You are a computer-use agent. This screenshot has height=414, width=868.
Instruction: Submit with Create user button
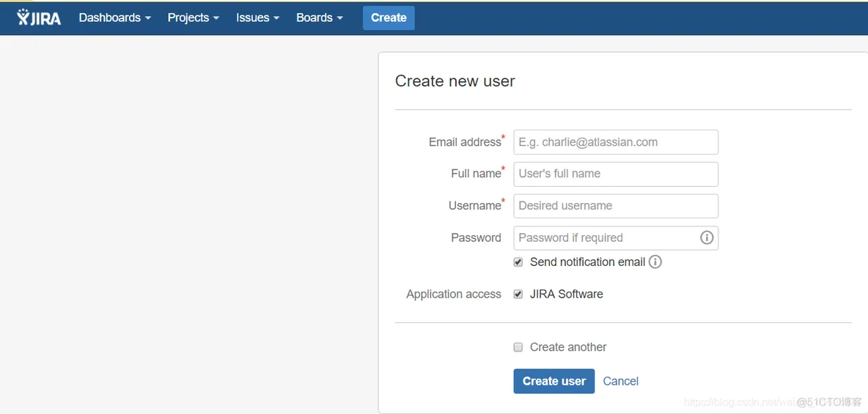(x=553, y=381)
